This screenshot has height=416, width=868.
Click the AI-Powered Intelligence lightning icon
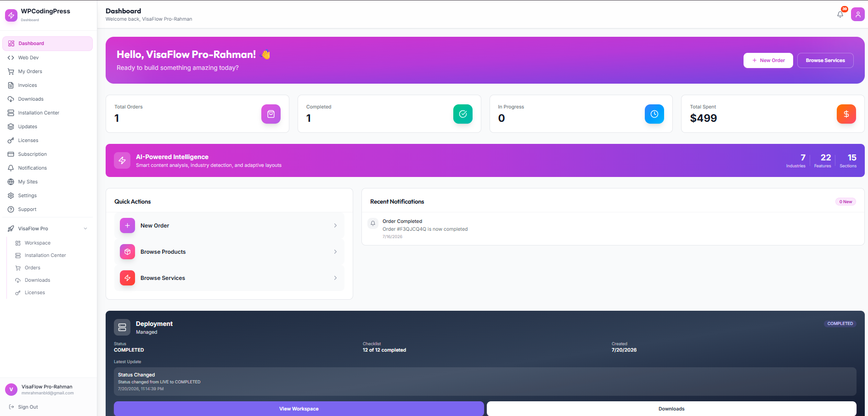pyautogui.click(x=122, y=160)
